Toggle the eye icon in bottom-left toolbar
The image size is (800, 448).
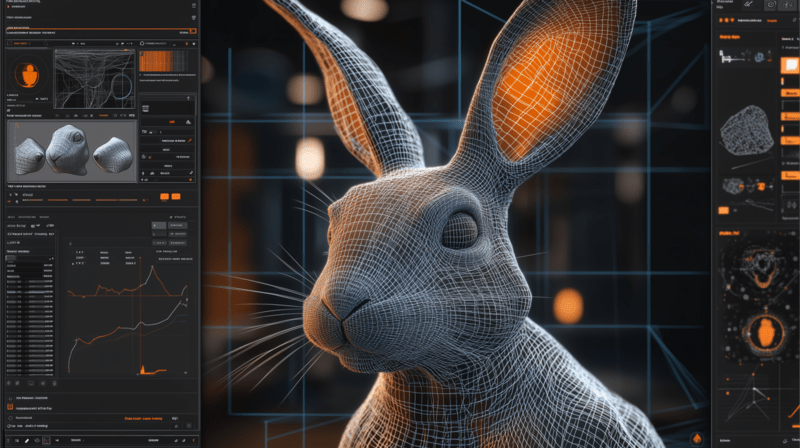[37, 440]
